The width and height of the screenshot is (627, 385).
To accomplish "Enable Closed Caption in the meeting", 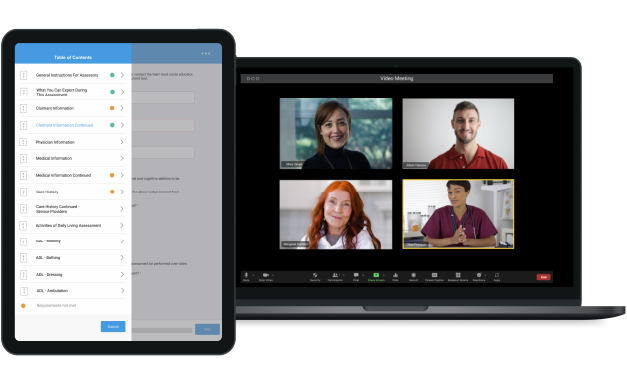I will pos(434,277).
